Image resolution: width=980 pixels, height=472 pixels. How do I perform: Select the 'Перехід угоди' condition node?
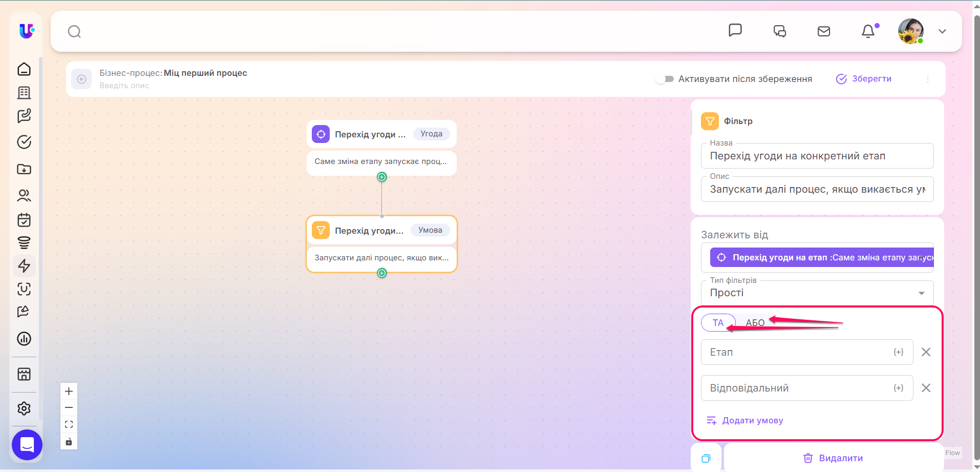[381, 244]
